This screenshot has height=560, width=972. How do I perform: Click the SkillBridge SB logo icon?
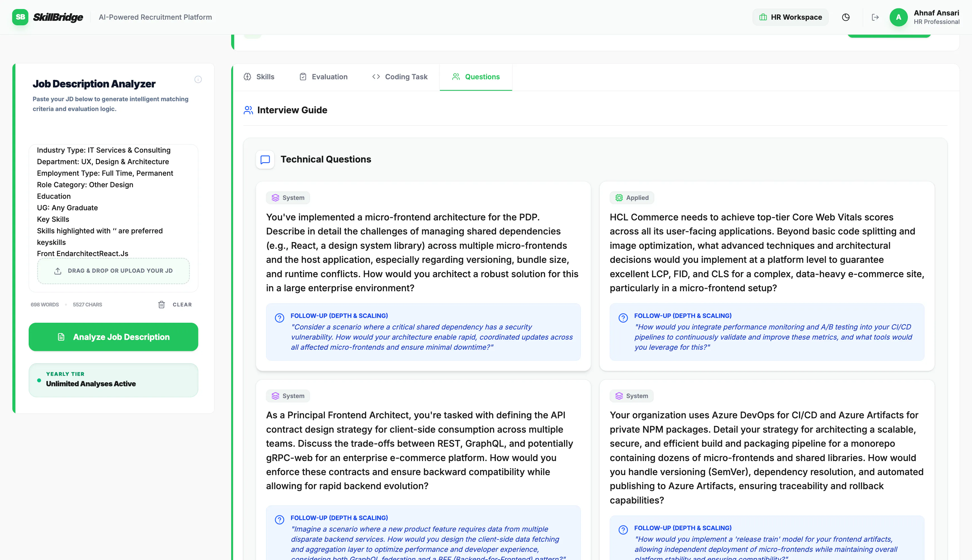coord(20,17)
